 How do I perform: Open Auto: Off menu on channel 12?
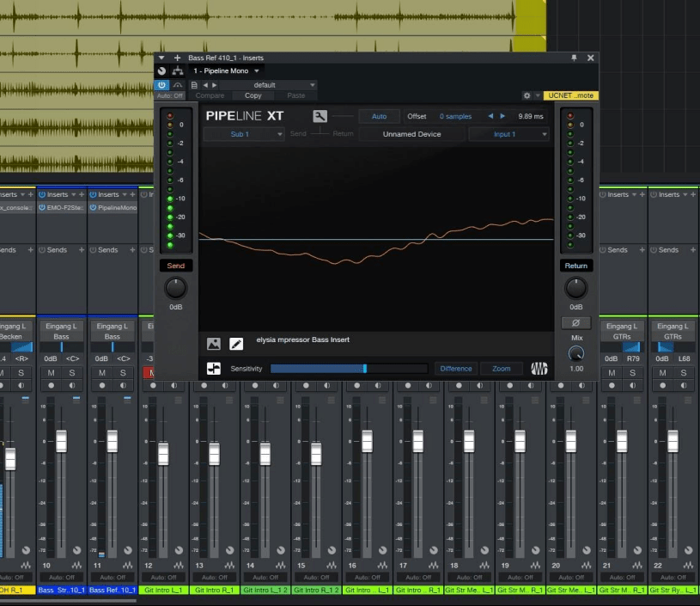[163, 578]
